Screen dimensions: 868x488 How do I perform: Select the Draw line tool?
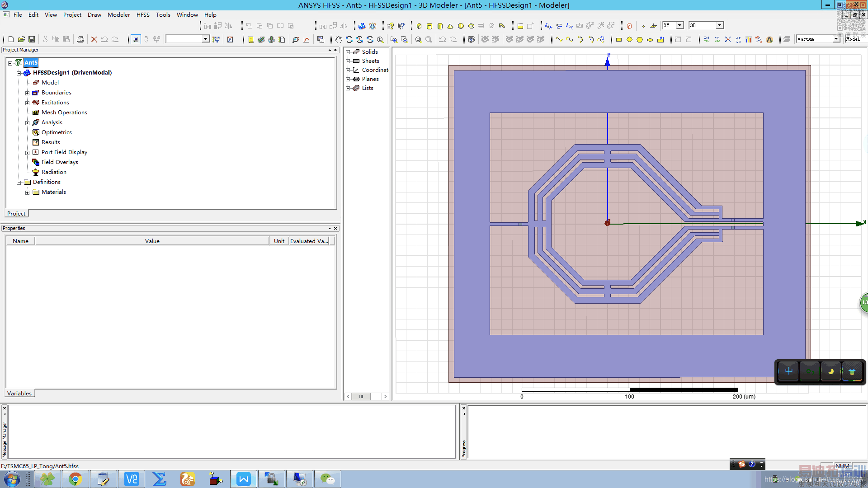pos(559,39)
